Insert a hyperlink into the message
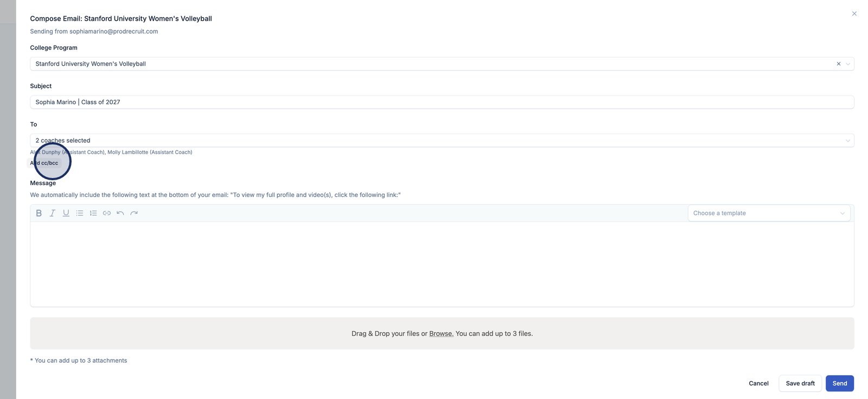This screenshot has height=399, width=868. point(107,213)
